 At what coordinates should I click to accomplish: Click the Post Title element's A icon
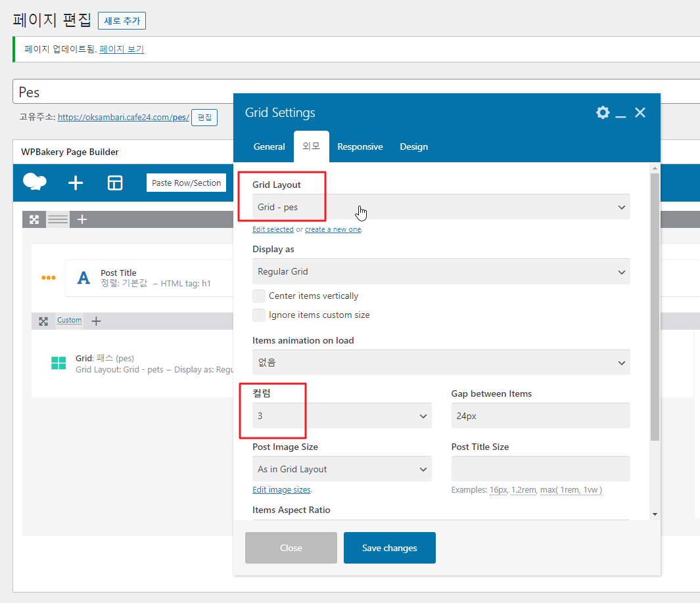click(x=83, y=278)
